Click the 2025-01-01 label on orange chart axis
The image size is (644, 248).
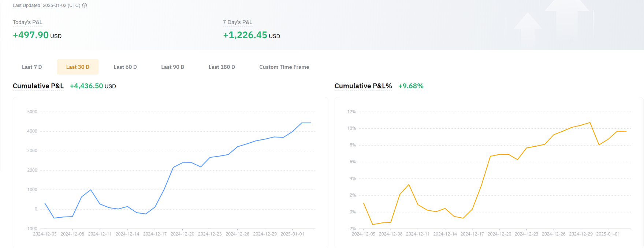coord(608,234)
